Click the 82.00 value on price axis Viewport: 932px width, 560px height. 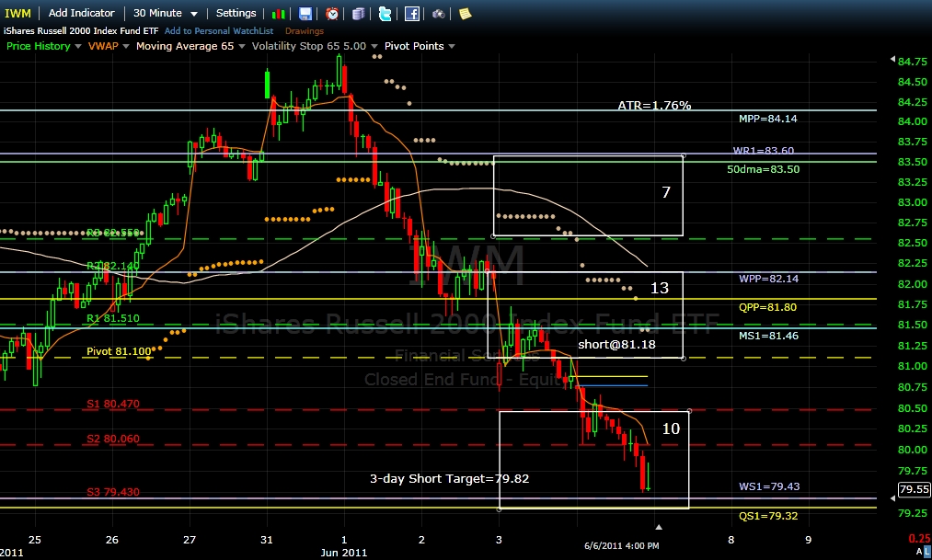[913, 284]
